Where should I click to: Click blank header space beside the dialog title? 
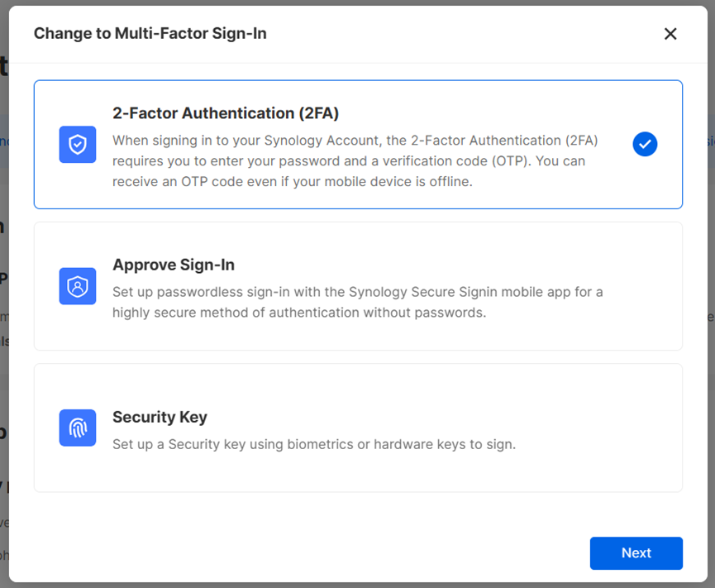tap(455, 34)
